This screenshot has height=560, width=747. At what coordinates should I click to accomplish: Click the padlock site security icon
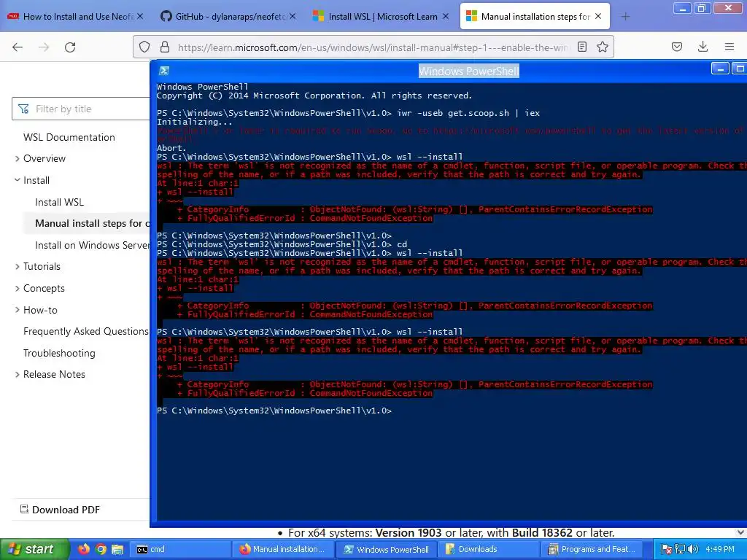(x=165, y=47)
